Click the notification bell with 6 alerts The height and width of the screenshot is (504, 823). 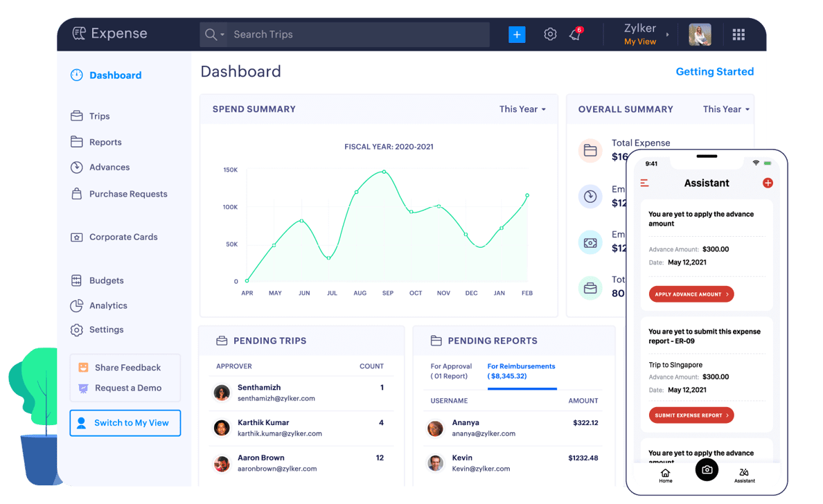(x=576, y=33)
